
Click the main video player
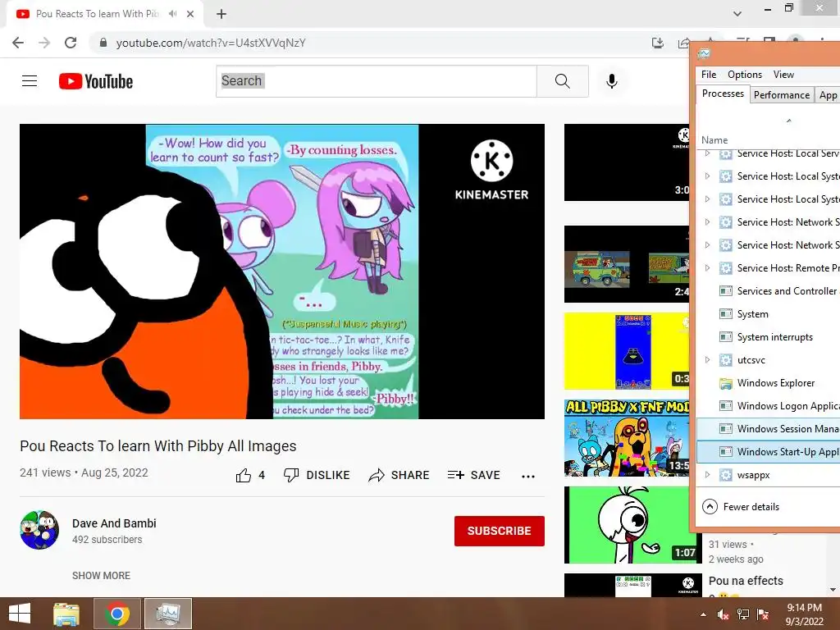282,272
